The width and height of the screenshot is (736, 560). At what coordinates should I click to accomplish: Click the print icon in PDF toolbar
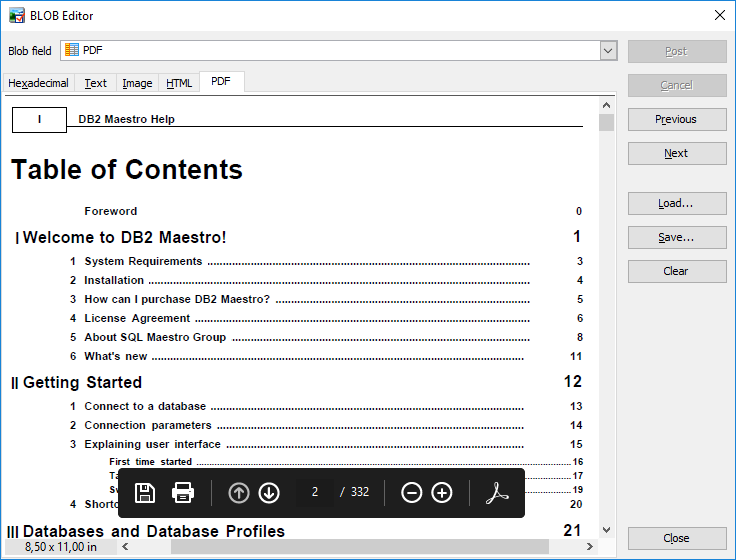click(183, 493)
